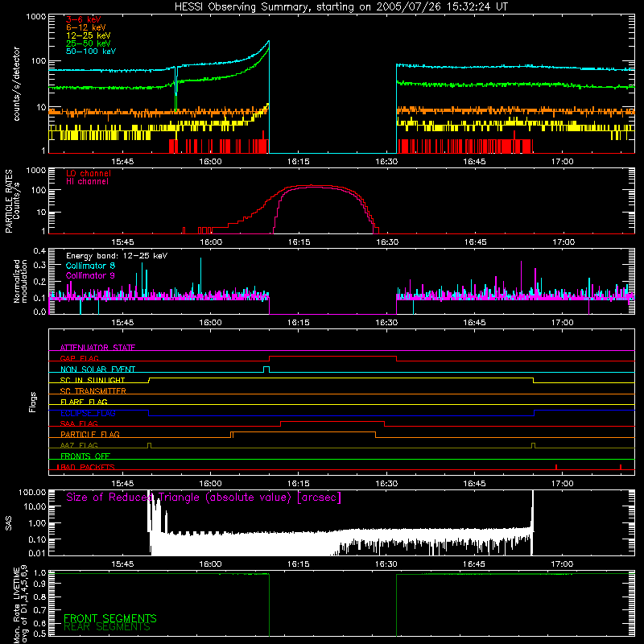Click the SAS vertical axis label
The width and height of the screenshot is (644, 644).
[8, 524]
